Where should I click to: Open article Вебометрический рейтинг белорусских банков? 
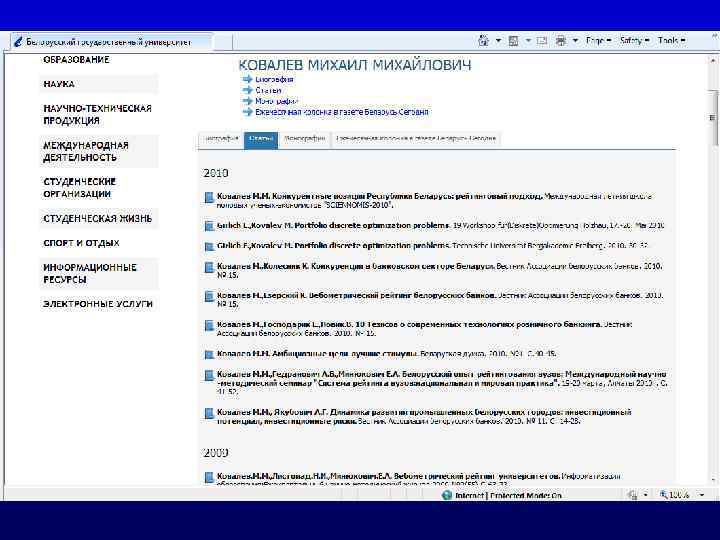click(357, 295)
